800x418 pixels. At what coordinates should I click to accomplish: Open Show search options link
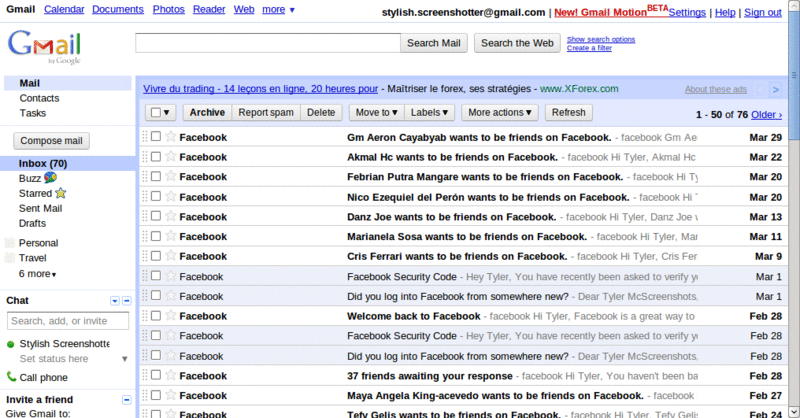601,39
